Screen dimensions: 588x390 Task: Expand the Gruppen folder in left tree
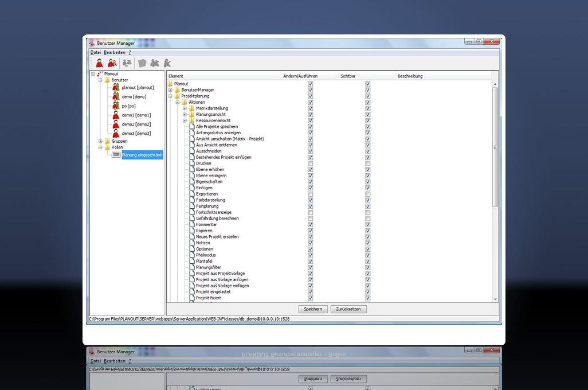(x=100, y=141)
